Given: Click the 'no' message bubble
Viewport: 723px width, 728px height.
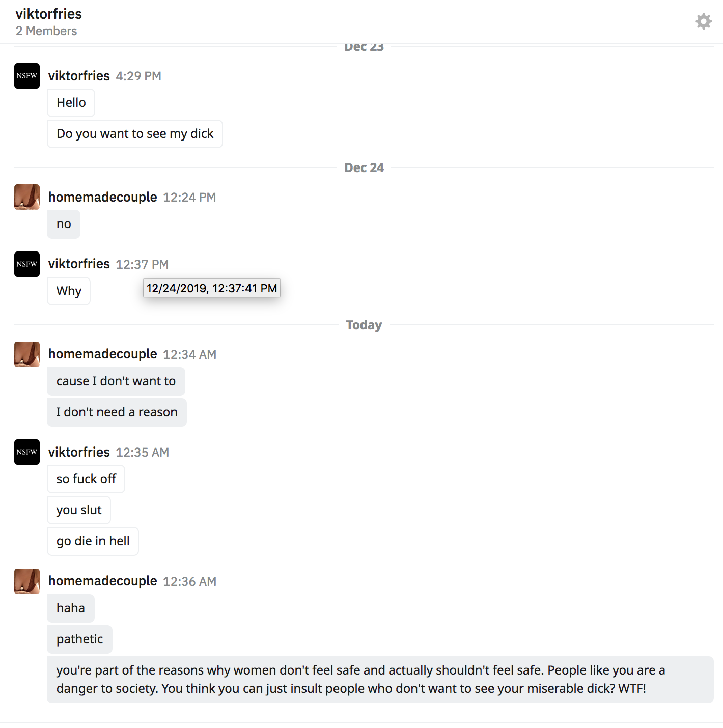Looking at the screenshot, I should tap(63, 224).
